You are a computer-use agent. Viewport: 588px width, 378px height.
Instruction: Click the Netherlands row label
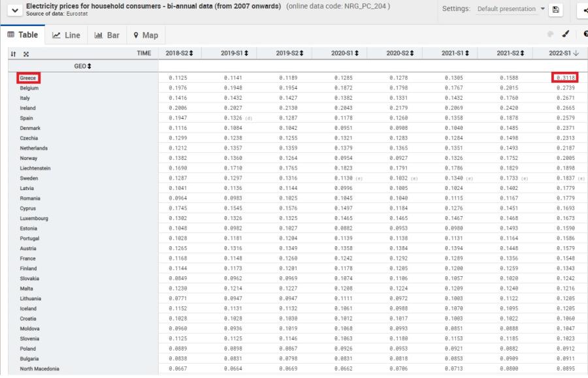(x=34, y=148)
